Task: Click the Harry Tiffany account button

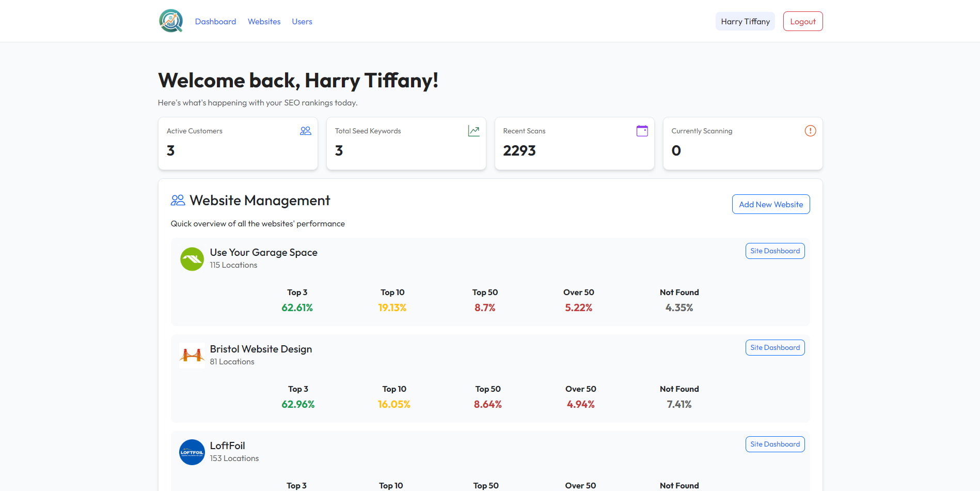Action: 745,21
